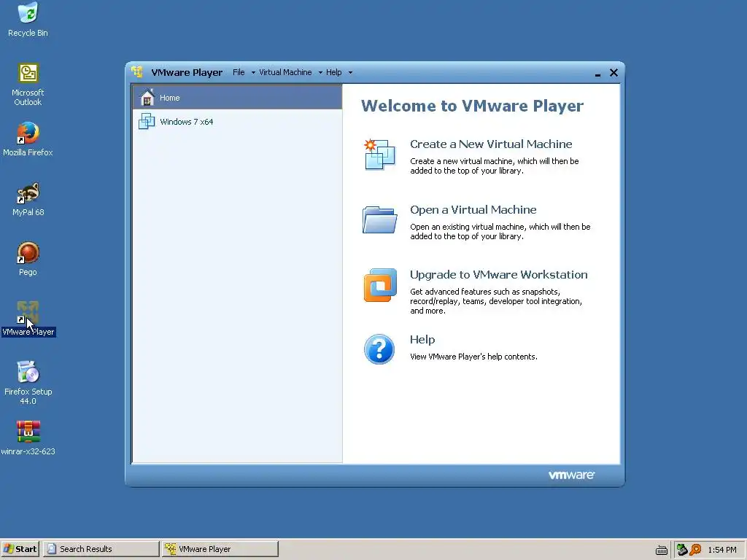Select the Windows 7 x64 library entry

(237, 122)
